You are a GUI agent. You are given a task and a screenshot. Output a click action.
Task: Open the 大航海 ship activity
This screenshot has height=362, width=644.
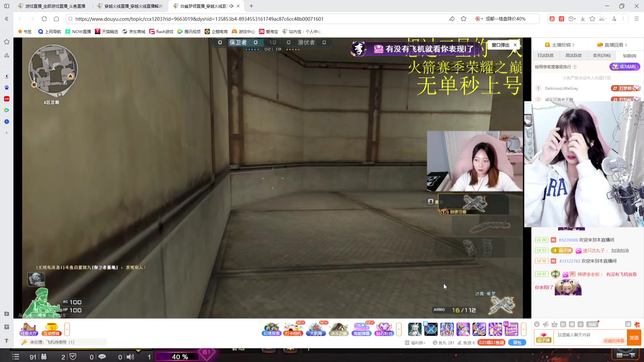[x=316, y=329]
